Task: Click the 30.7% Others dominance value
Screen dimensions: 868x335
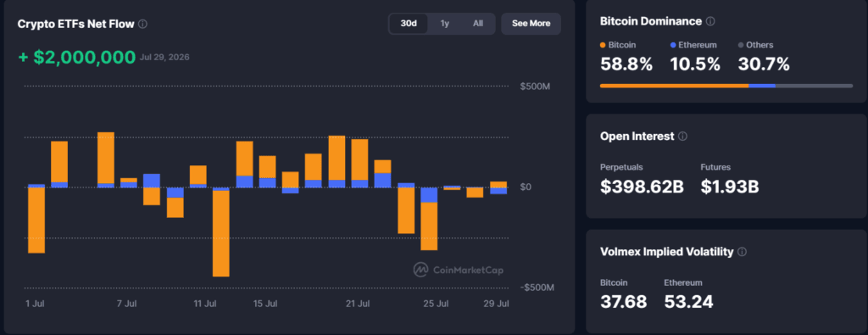Action: point(764,64)
